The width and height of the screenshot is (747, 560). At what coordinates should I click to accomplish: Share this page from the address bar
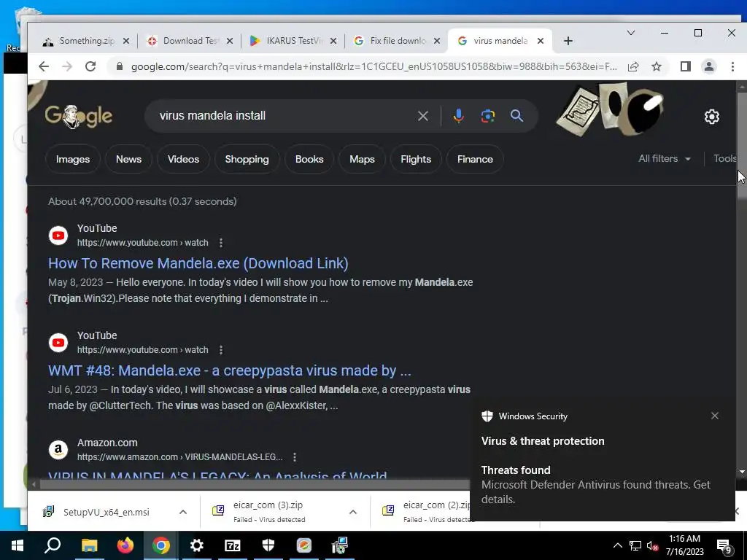pos(633,66)
